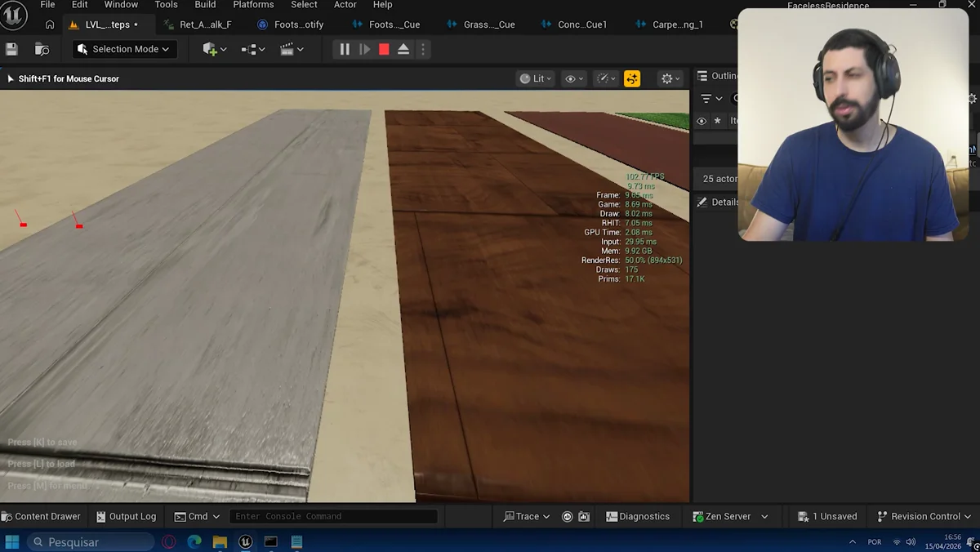Open the viewport settings gear menu
Screen dimensions: 980x552
tap(670, 78)
